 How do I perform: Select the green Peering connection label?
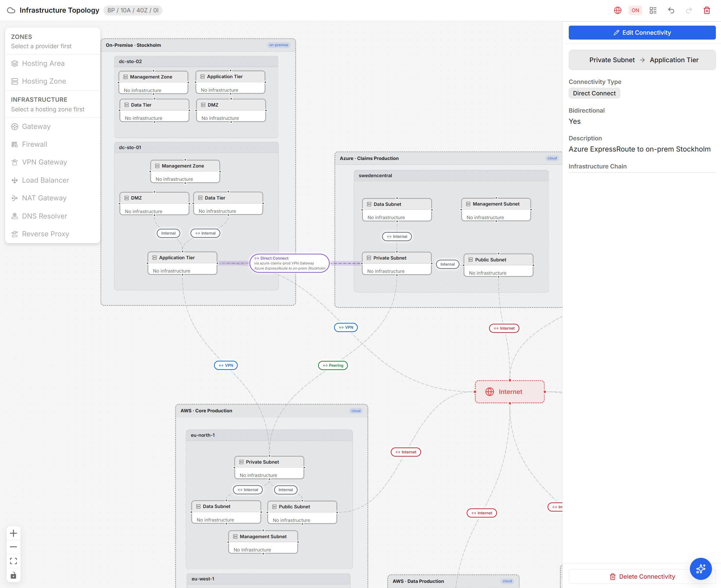[333, 365]
